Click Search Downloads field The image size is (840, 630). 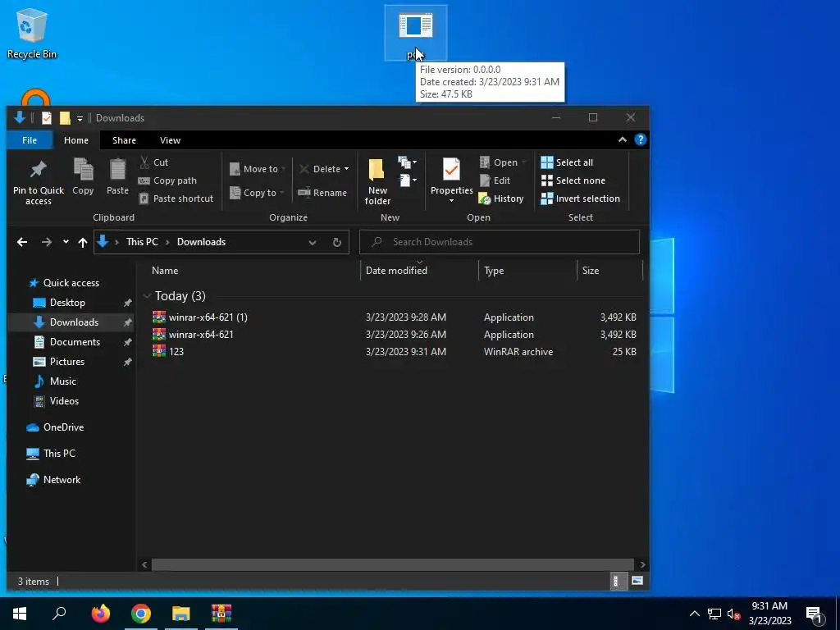[500, 242]
